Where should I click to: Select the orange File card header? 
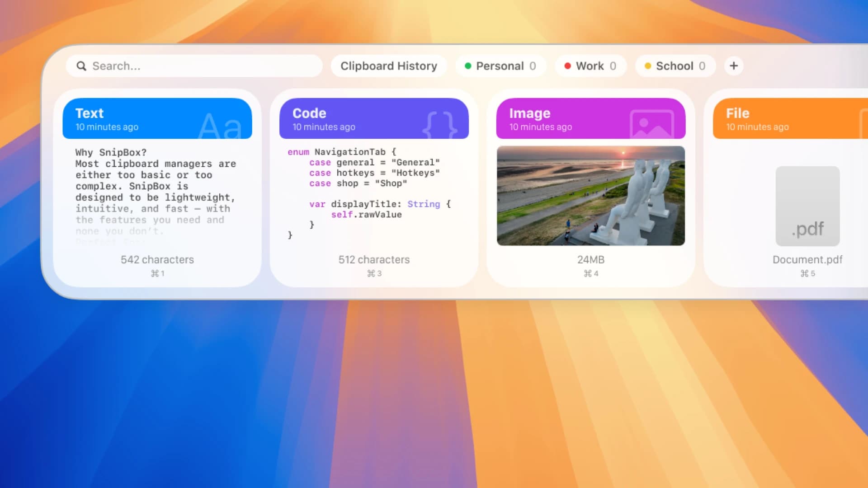click(x=790, y=118)
